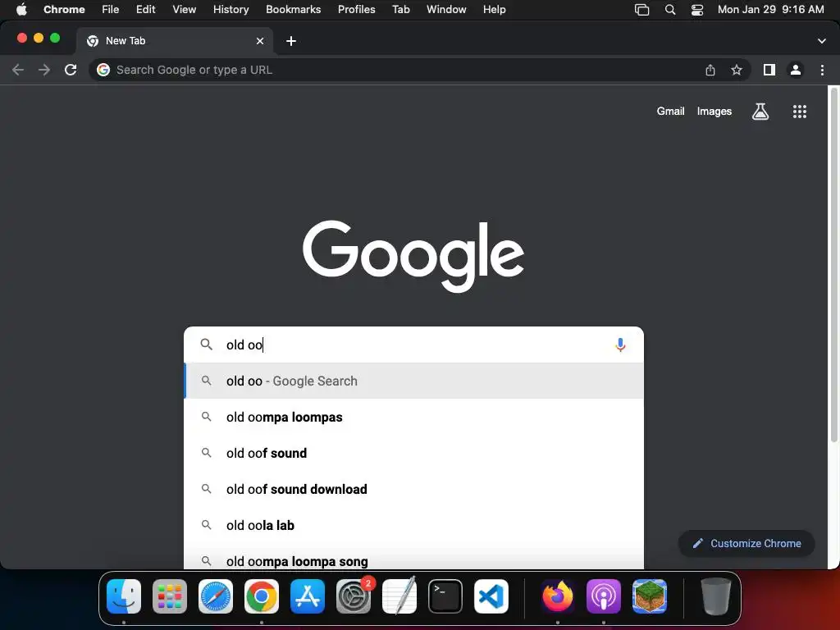Close the New Tab tab
Screen dimensions: 840x630
click(x=260, y=41)
